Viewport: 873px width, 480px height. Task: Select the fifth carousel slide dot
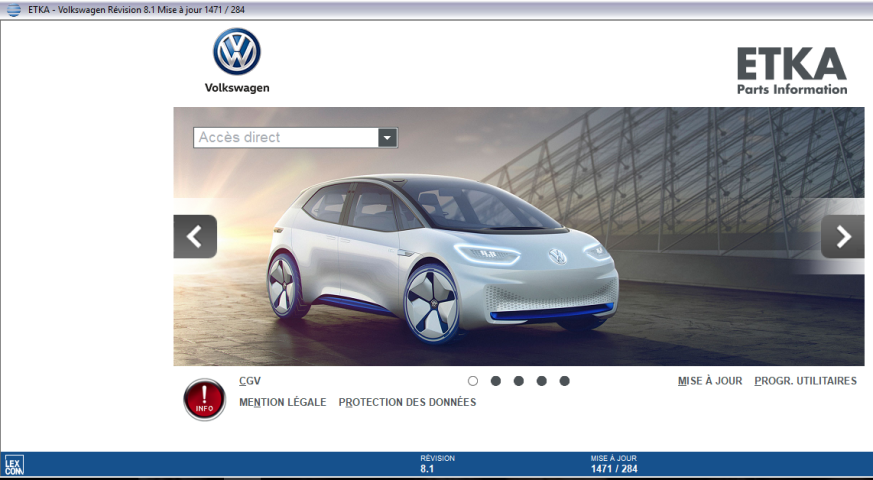(x=564, y=381)
